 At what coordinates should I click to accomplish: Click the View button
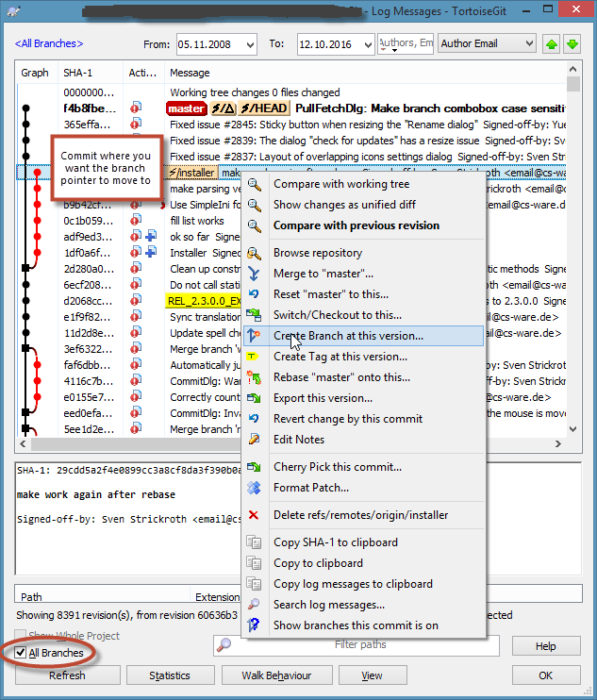click(x=373, y=675)
